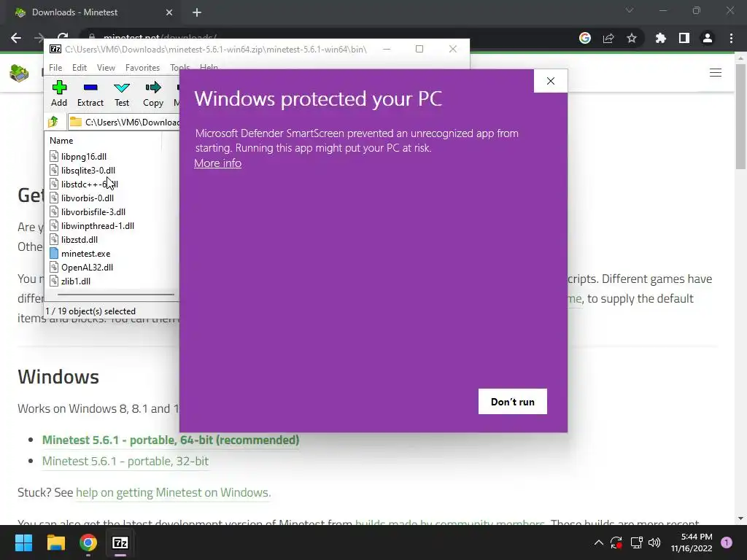Open File Explorer from the taskbar
The height and width of the screenshot is (560, 747).
click(55, 542)
